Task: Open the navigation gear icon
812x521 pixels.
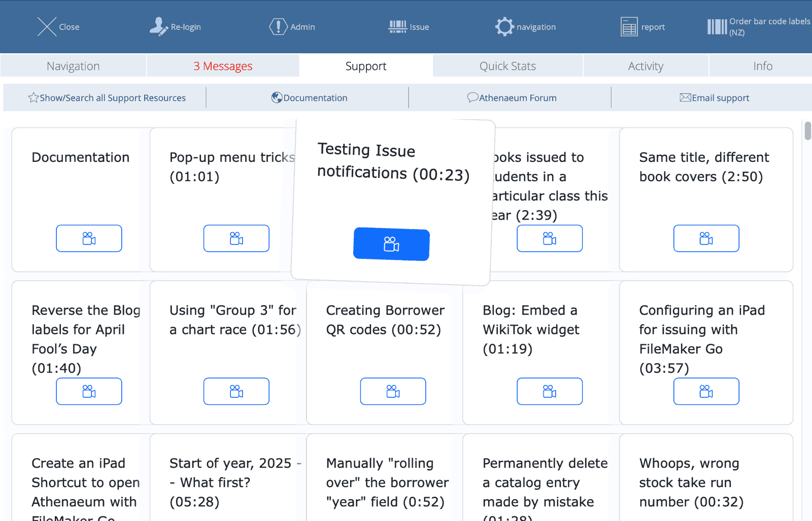Action: point(504,27)
